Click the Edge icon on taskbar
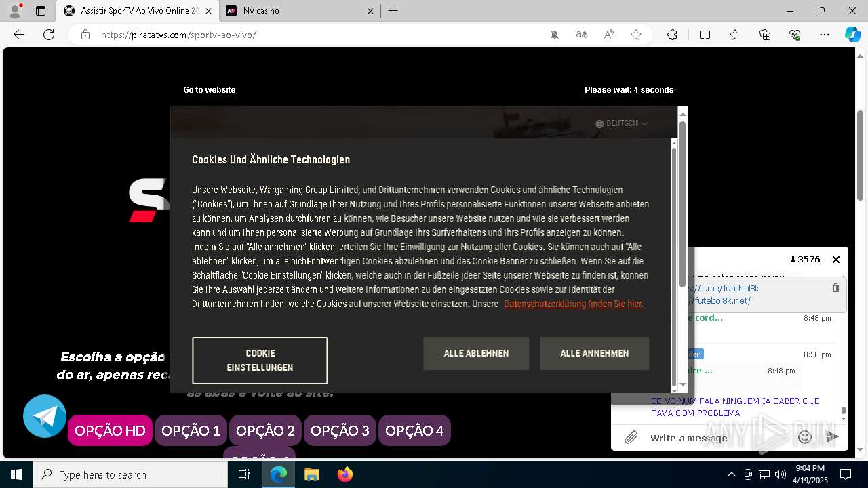 point(279,474)
